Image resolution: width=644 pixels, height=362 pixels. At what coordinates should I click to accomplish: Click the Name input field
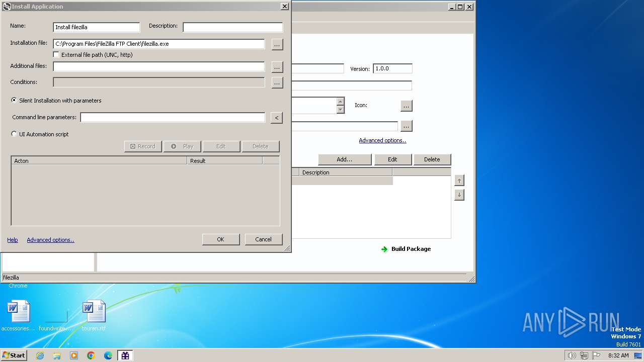click(x=97, y=27)
